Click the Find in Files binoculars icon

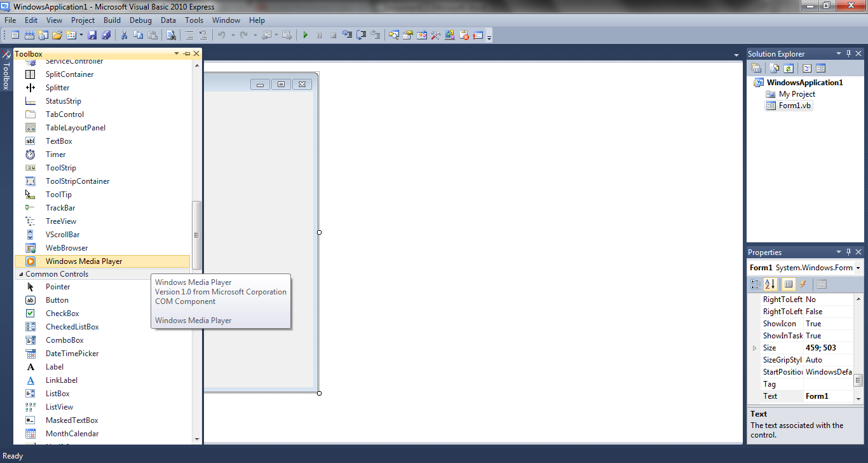[171, 35]
